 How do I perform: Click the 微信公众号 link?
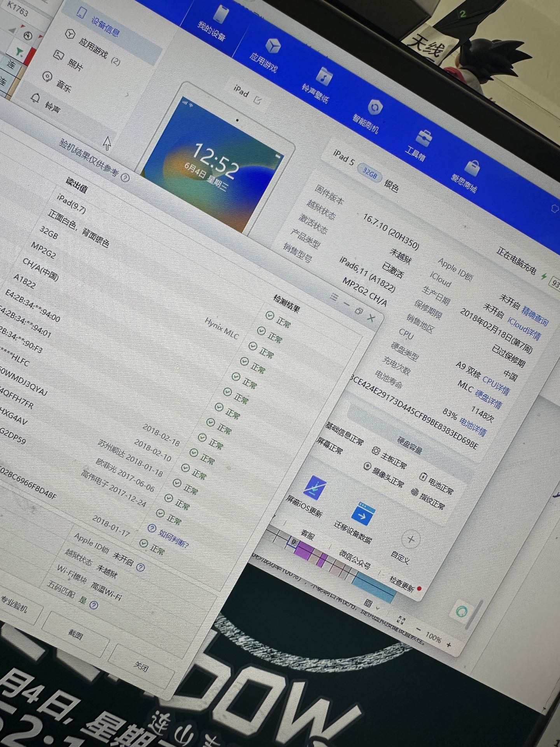pyautogui.click(x=355, y=559)
